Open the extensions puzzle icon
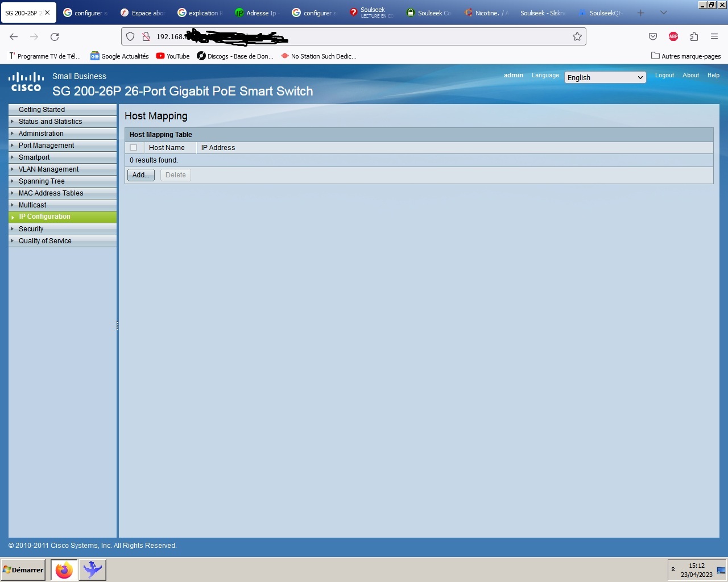This screenshot has height=582, width=728. 694,36
